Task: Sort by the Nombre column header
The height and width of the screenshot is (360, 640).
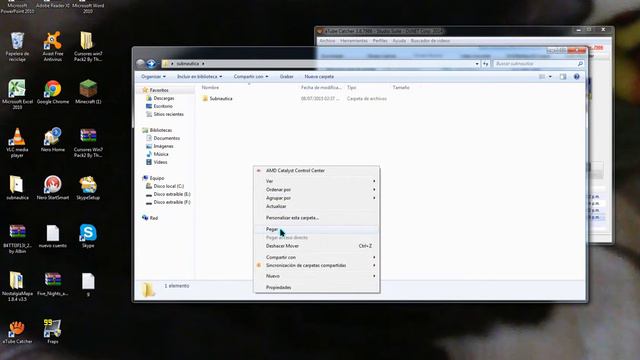Action: 210,87
